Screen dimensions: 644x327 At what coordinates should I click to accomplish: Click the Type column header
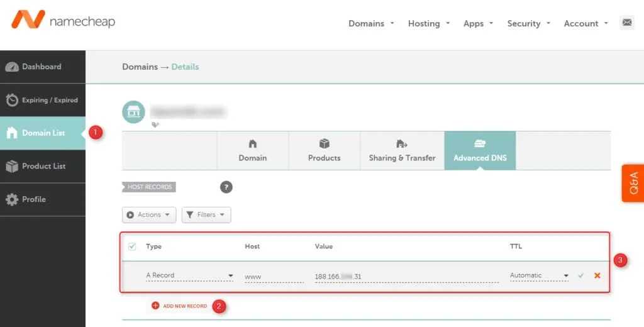point(153,247)
